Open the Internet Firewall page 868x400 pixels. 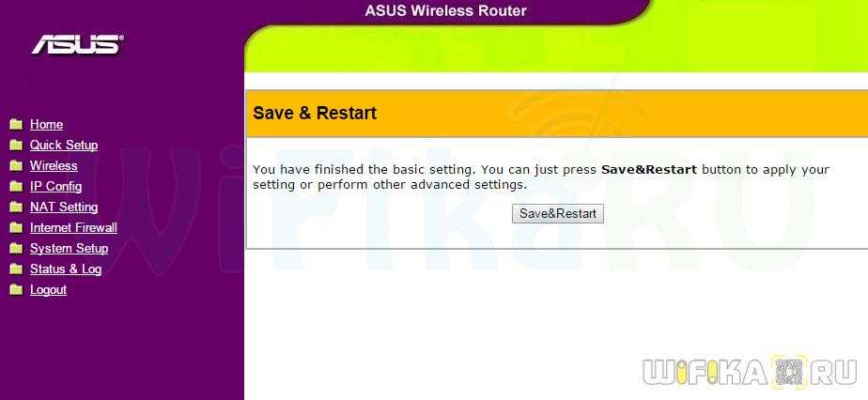pos(73,227)
